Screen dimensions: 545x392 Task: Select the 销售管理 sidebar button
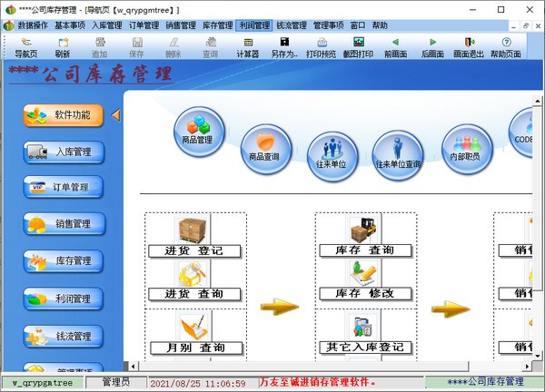pyautogui.click(x=64, y=224)
